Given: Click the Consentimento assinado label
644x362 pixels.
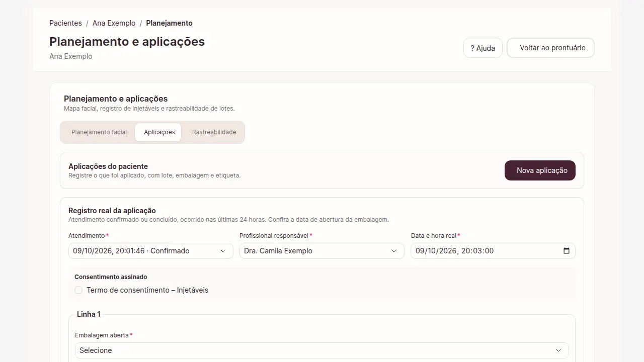Looking at the screenshot, I should tap(111, 277).
